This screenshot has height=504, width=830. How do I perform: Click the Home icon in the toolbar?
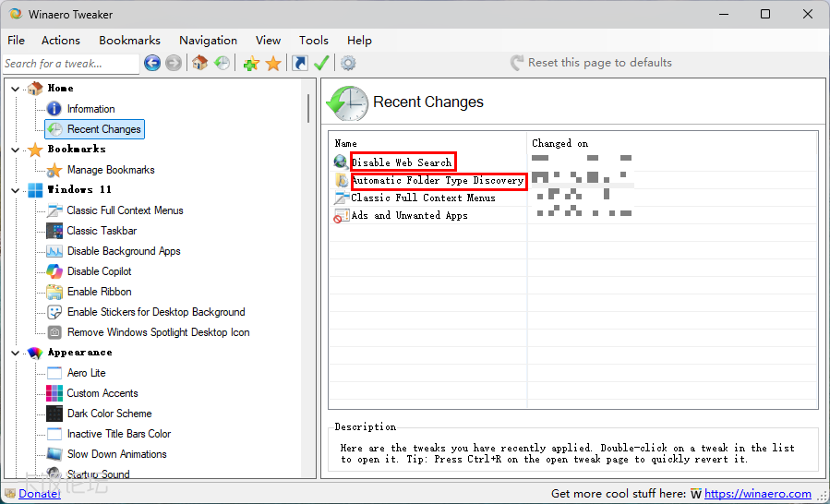tap(199, 63)
